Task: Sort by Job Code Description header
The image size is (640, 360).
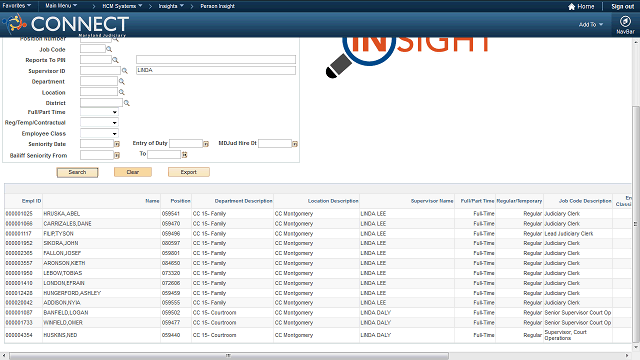Action: 585,201
